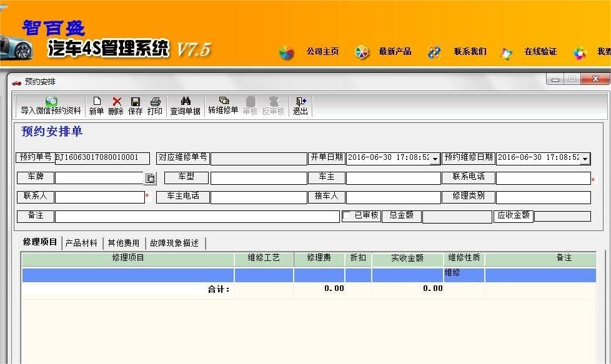Viewport: 611px width, 364px height.
Task: Click the 联系我们 chain icon
Action: pos(434,52)
